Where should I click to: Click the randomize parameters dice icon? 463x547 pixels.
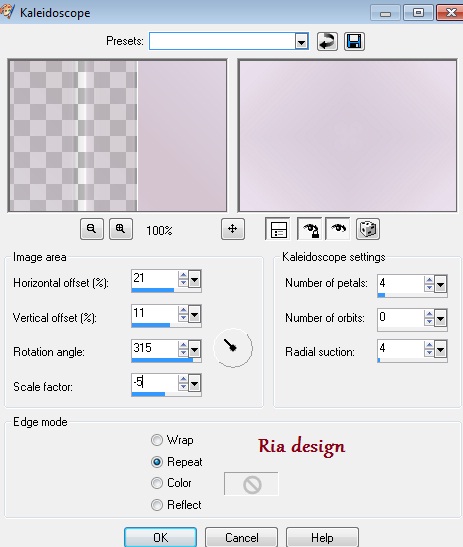pos(368,229)
